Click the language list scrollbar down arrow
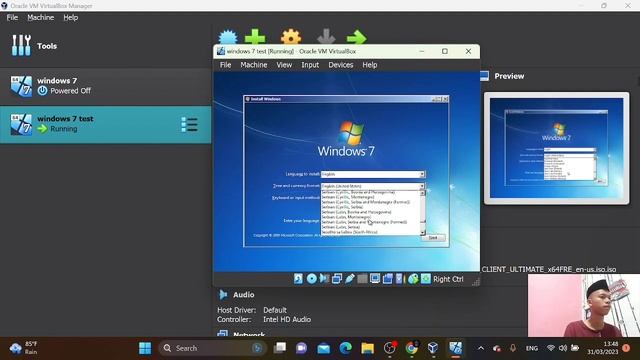 422,233
